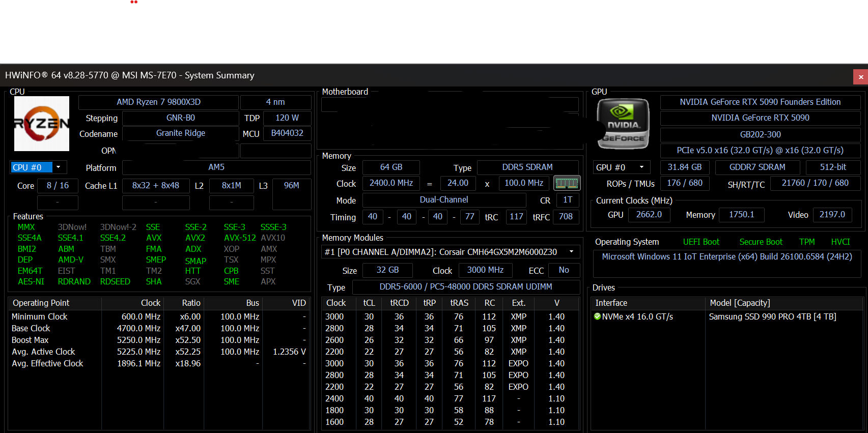The image size is (868, 433).
Task: Click the Ratio column header
Action: pyautogui.click(x=184, y=303)
